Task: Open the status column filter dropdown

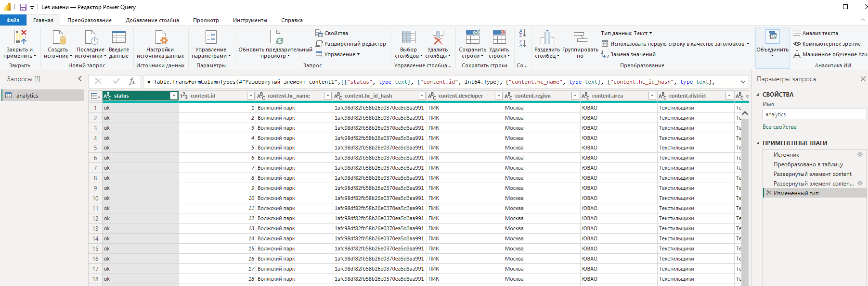Action: pyautogui.click(x=174, y=96)
